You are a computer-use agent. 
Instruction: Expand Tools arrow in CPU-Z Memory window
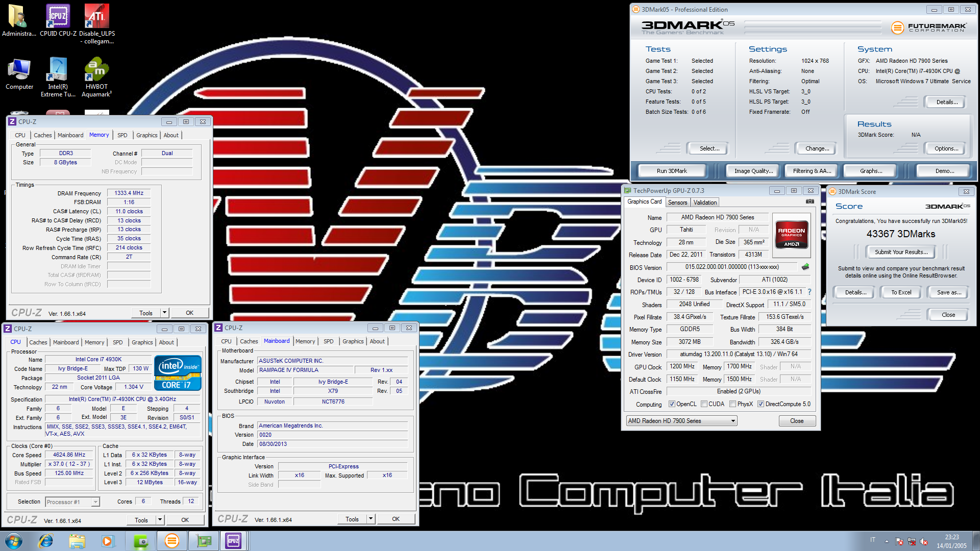click(x=164, y=313)
